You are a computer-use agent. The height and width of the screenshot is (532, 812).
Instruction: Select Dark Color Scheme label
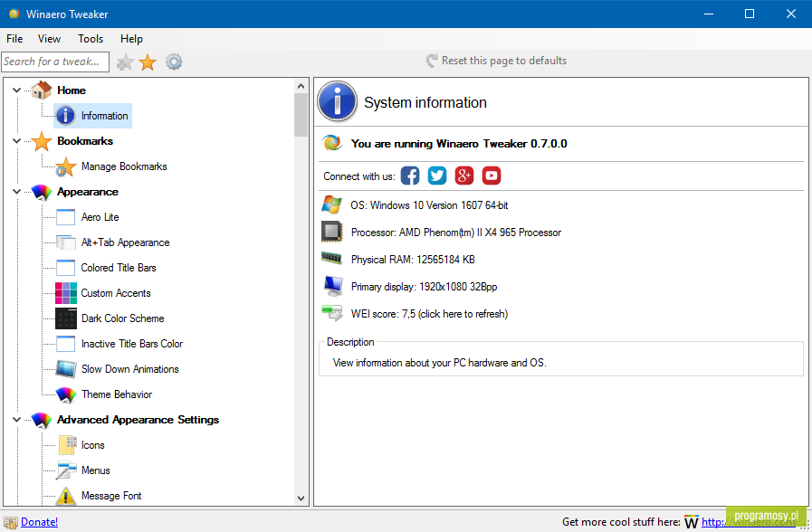pos(123,318)
